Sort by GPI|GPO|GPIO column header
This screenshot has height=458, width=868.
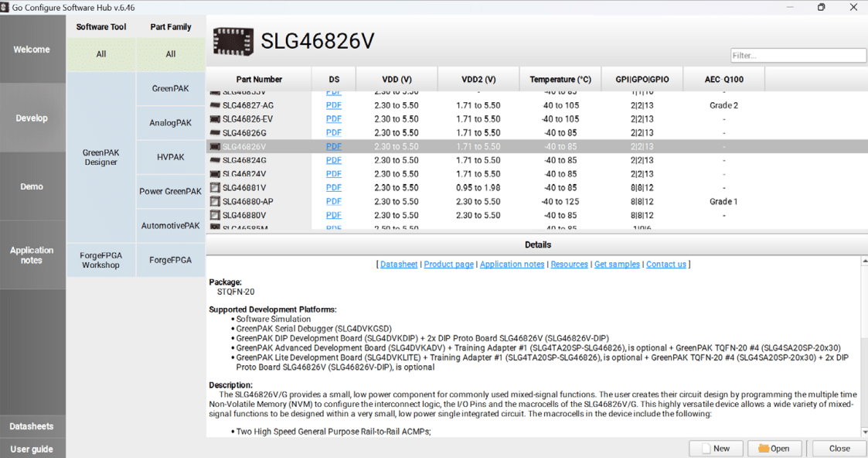[642, 79]
